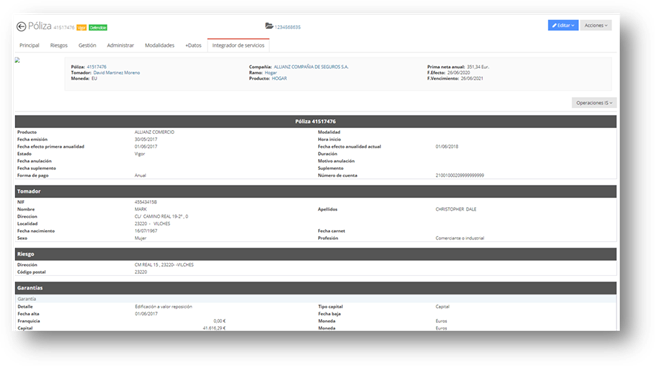Image resolution: width=655 pixels, height=366 pixels.
Task: Select the Franquicia amount 0,00 €
Action: coord(219,321)
